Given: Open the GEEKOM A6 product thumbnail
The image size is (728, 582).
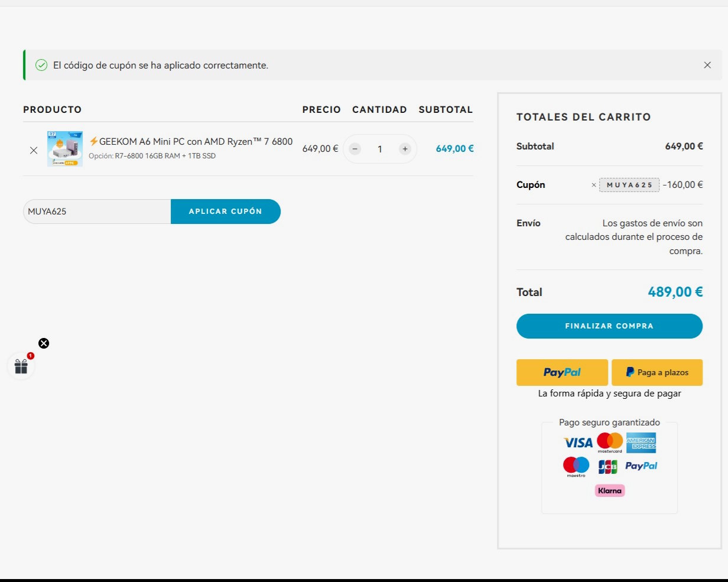Looking at the screenshot, I should click(x=65, y=148).
